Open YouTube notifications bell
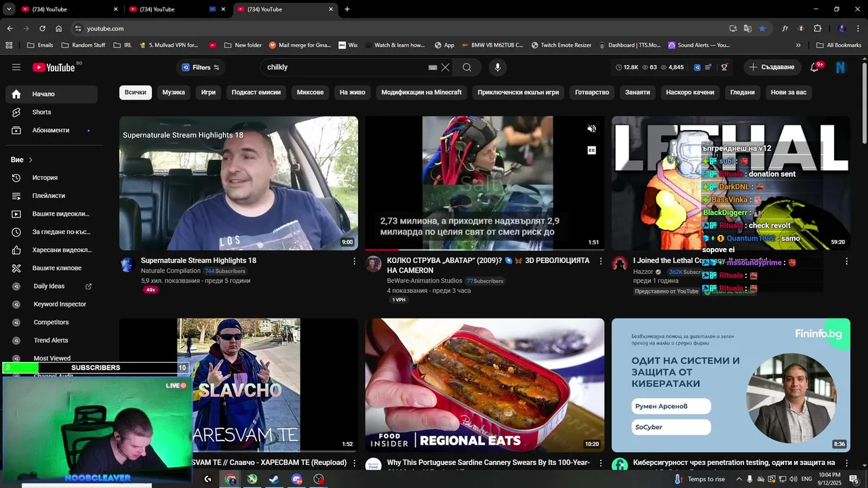The width and height of the screenshot is (868, 488). click(x=815, y=67)
